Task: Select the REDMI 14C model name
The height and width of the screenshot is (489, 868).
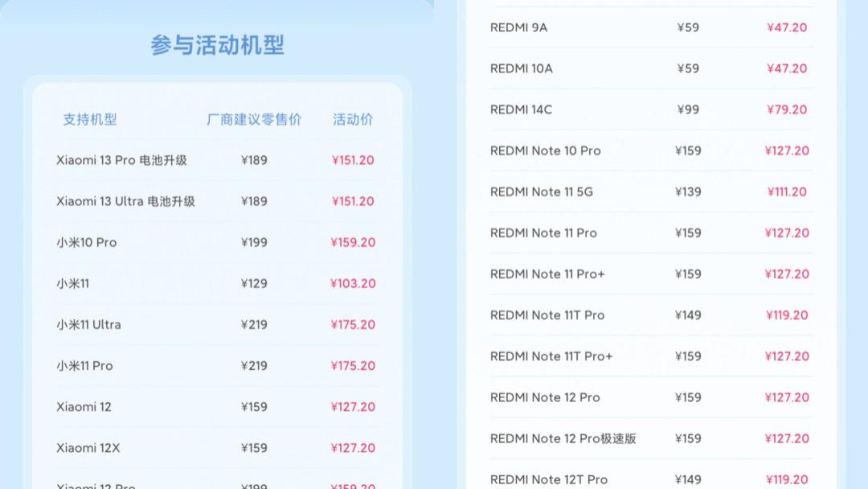Action: [x=521, y=109]
